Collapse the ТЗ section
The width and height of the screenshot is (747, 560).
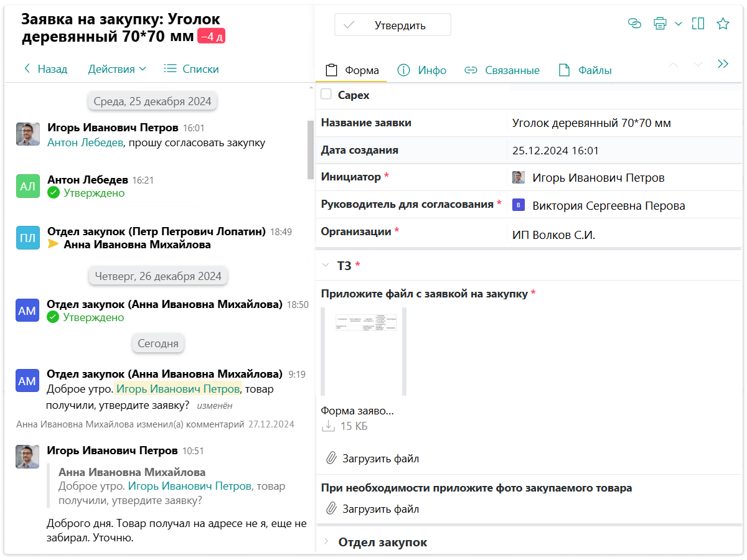tap(326, 265)
